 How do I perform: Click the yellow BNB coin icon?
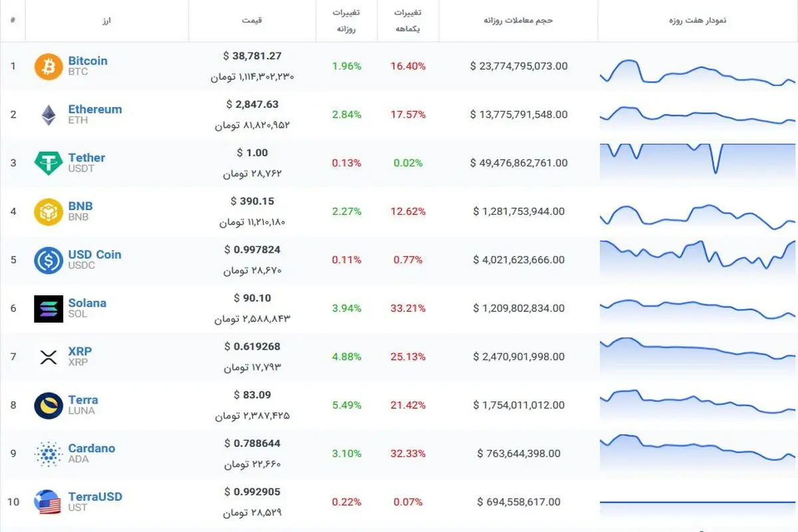coord(49,212)
